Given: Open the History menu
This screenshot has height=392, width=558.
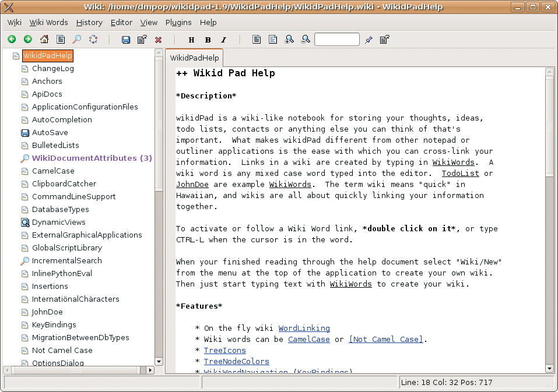Looking at the screenshot, I should (89, 22).
